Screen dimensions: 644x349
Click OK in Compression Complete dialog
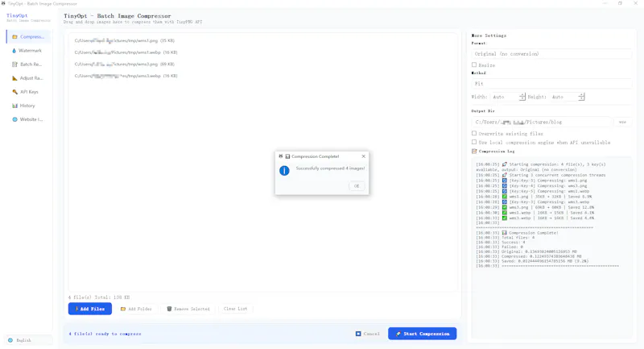pyautogui.click(x=357, y=186)
